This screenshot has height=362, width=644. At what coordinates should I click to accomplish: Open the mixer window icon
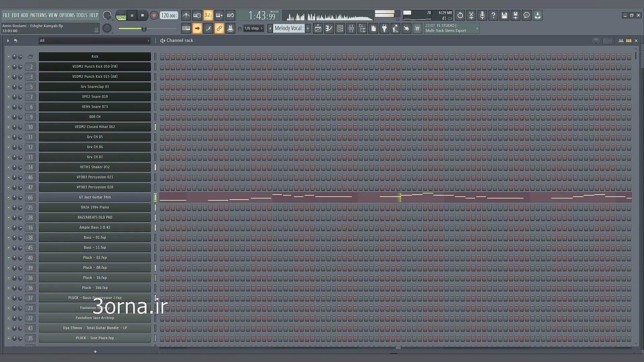pyautogui.click(x=351, y=28)
